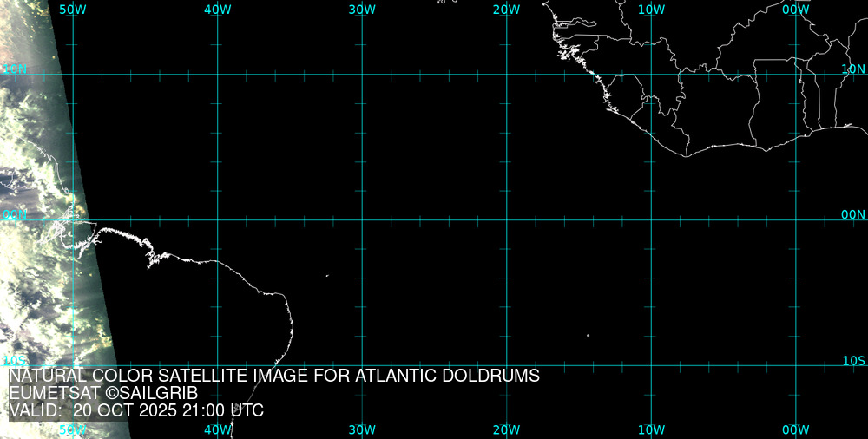This screenshot has height=439, width=868.
Task: Select the 10W and 10S grid crossing
Action: pyautogui.click(x=652, y=365)
